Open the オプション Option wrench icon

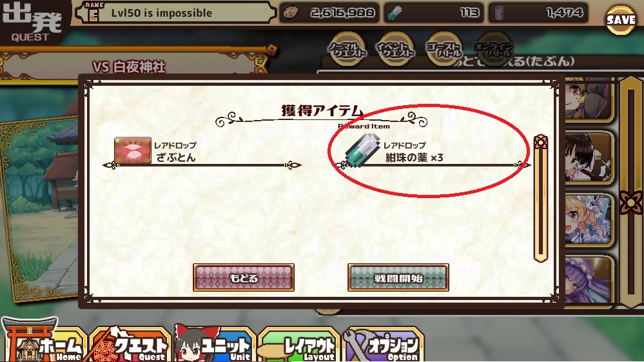pyautogui.click(x=384, y=345)
